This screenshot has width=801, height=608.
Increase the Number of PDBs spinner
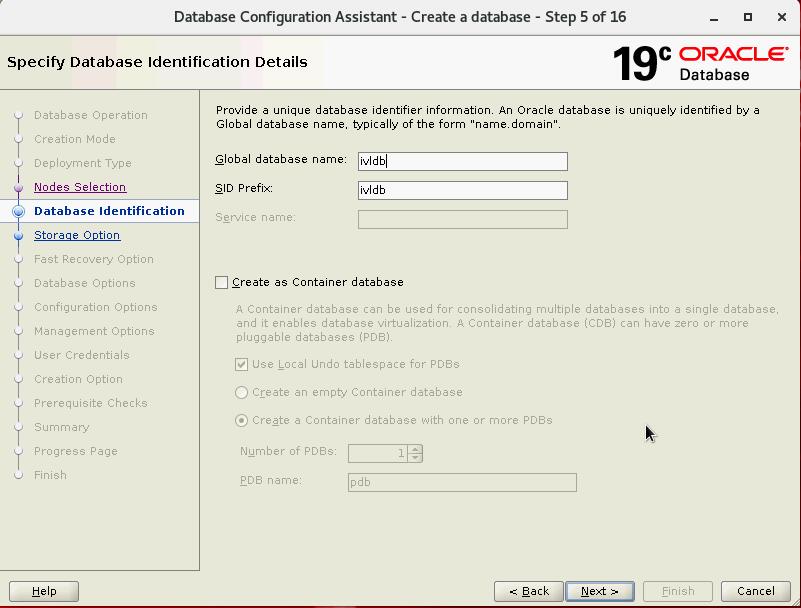(x=415, y=449)
